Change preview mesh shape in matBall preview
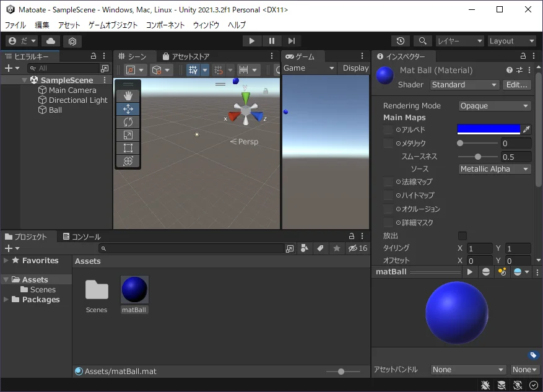The width and height of the screenshot is (543, 392). [486, 272]
